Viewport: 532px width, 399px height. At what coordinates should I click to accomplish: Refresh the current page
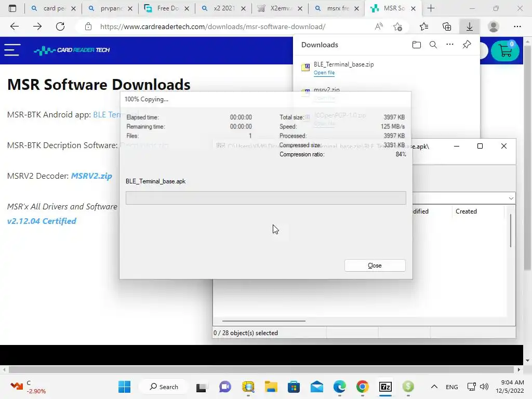pos(60,26)
